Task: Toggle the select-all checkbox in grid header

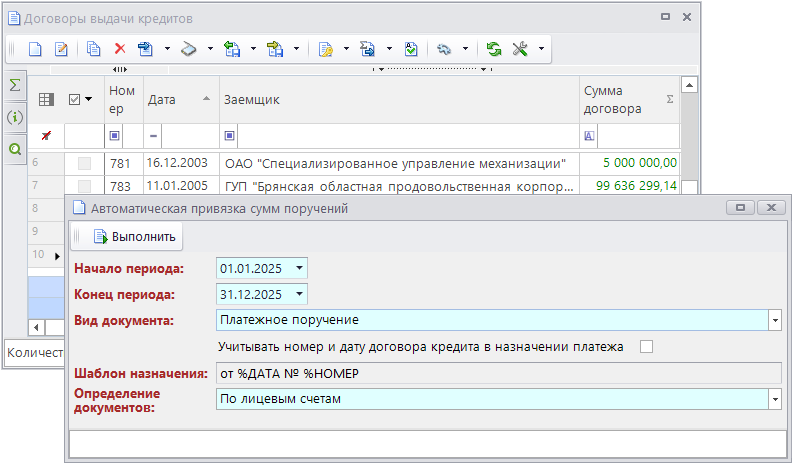Action: coord(75,99)
